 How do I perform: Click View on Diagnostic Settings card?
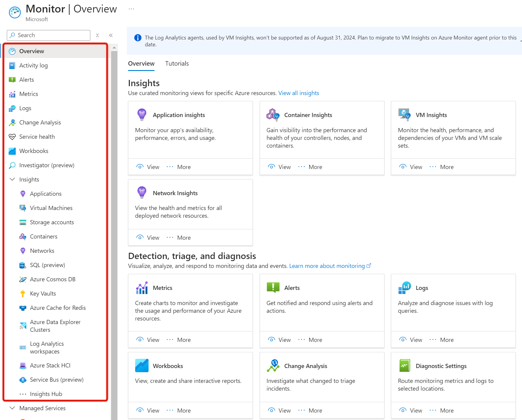click(x=411, y=410)
